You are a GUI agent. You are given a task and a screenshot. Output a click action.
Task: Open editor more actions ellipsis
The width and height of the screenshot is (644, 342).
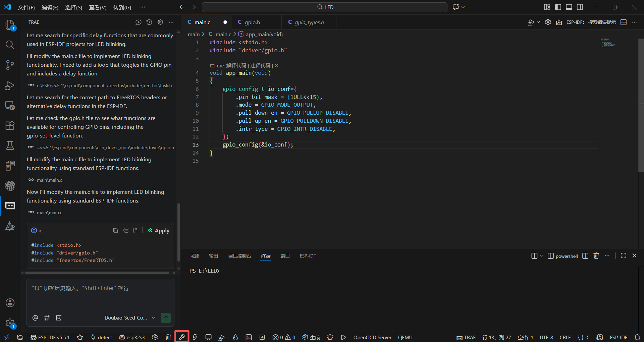coord(634,22)
